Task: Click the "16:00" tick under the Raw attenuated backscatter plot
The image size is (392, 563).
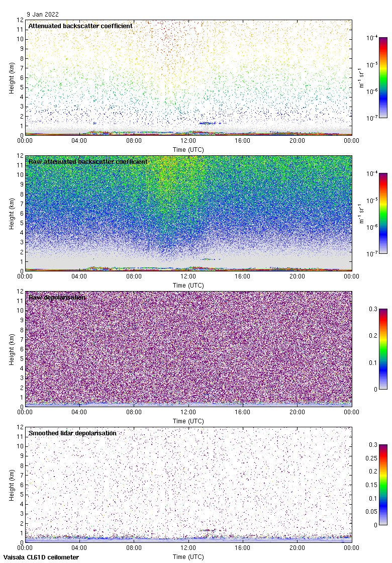Action: tap(243, 276)
